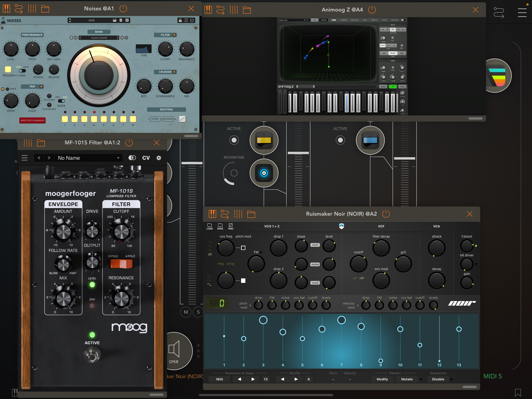The image size is (532, 399).
Task: Open the Noises filter TYPE selector
Action: coord(144,49)
